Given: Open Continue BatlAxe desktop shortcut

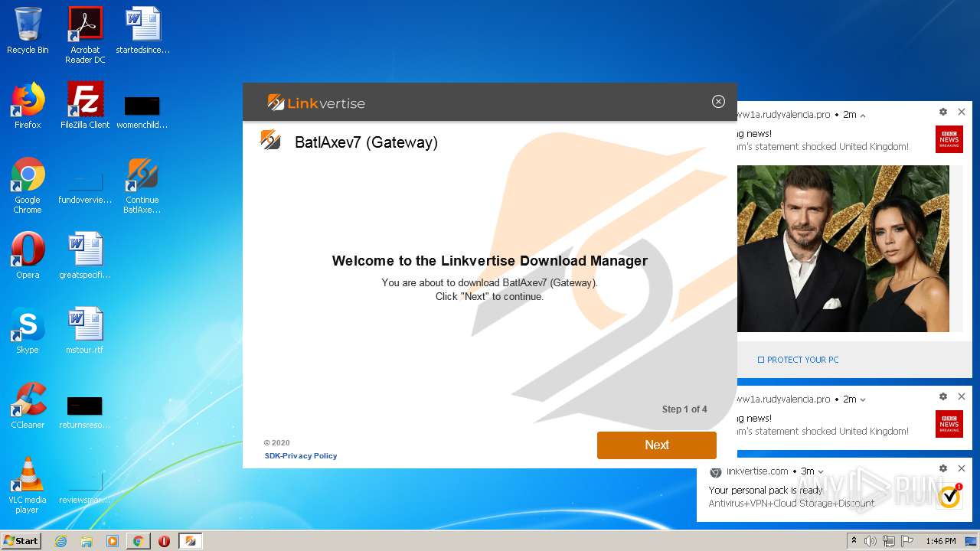Looking at the screenshot, I should click(142, 185).
